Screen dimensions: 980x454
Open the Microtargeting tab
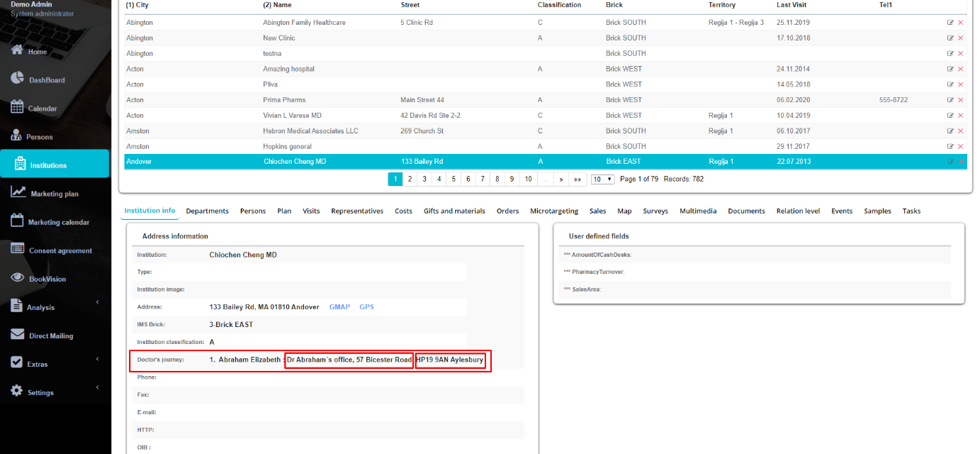pos(553,211)
